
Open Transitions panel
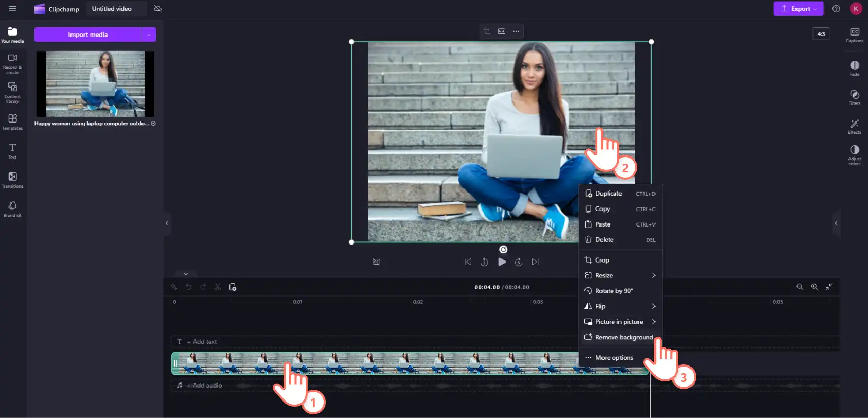pos(12,180)
